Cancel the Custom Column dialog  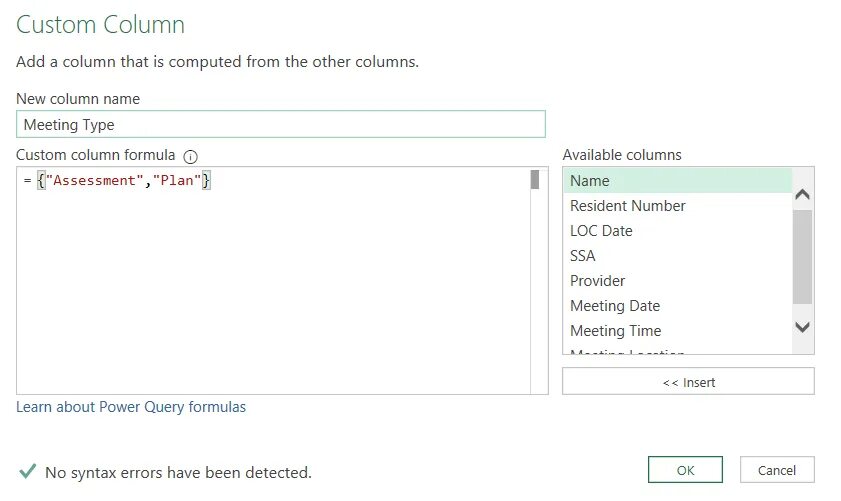[x=777, y=470]
